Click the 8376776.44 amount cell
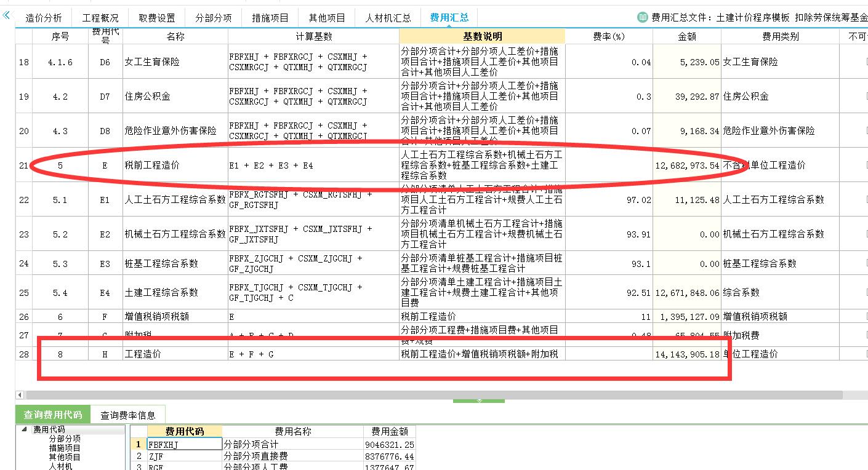 tap(390, 456)
